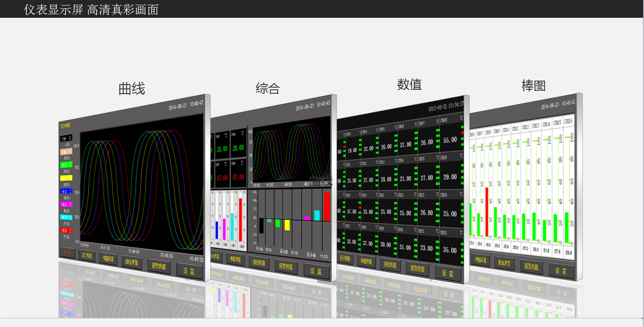Image resolution: width=644 pixels, height=327 pixels.
Task: Select the blue channel swatch in curve legend
Action: pos(66,191)
